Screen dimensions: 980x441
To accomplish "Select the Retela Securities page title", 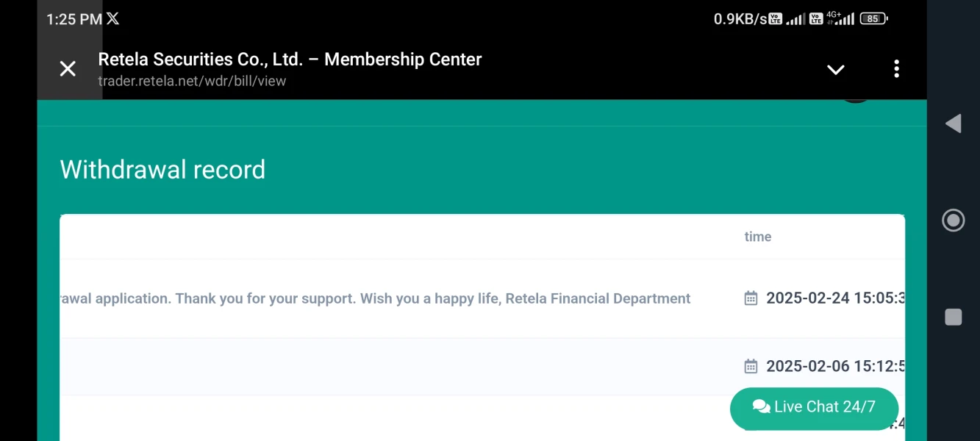I will 290,60.
